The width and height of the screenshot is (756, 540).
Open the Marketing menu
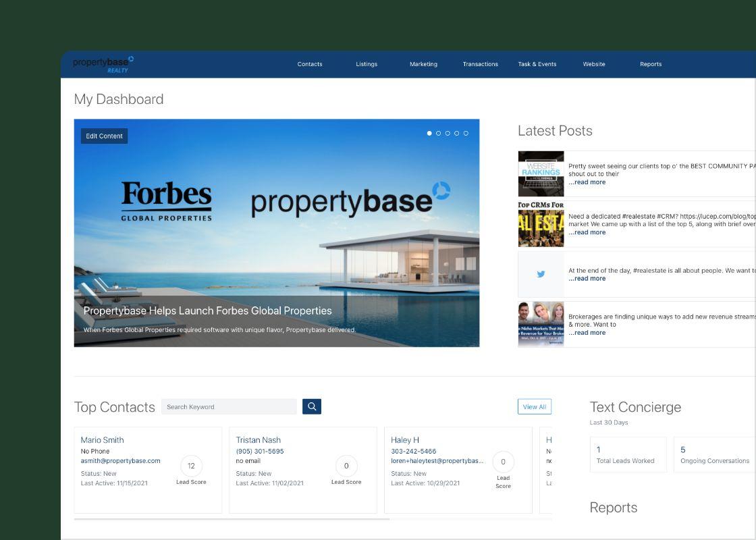pyautogui.click(x=423, y=64)
